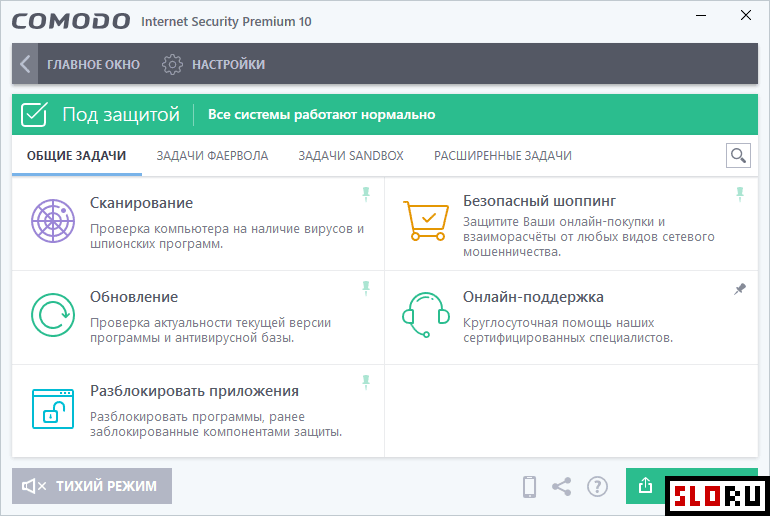This screenshot has width=770, height=516.
Task: Click description Круглосуточная помощь наших специалистов
Action: pyautogui.click(x=568, y=330)
